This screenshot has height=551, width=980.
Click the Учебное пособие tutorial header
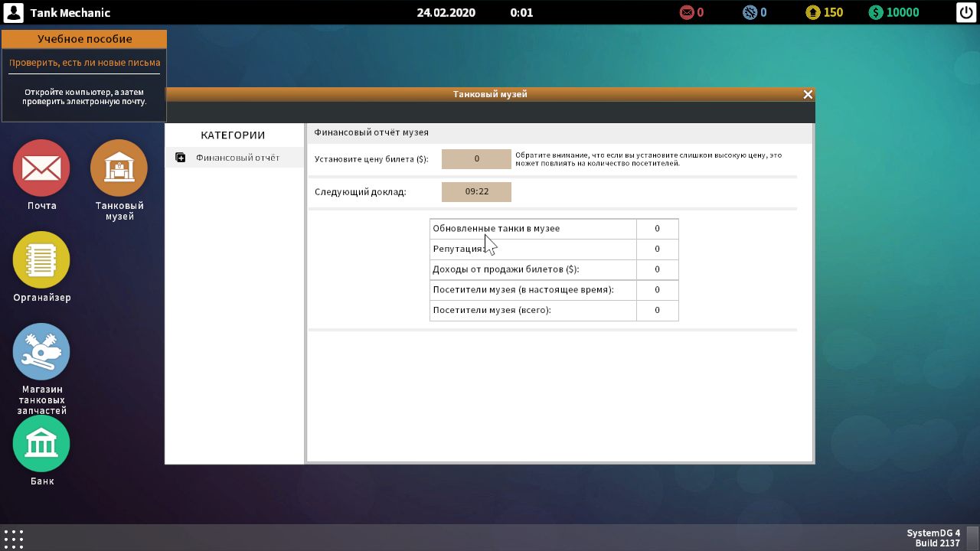pyautogui.click(x=84, y=39)
